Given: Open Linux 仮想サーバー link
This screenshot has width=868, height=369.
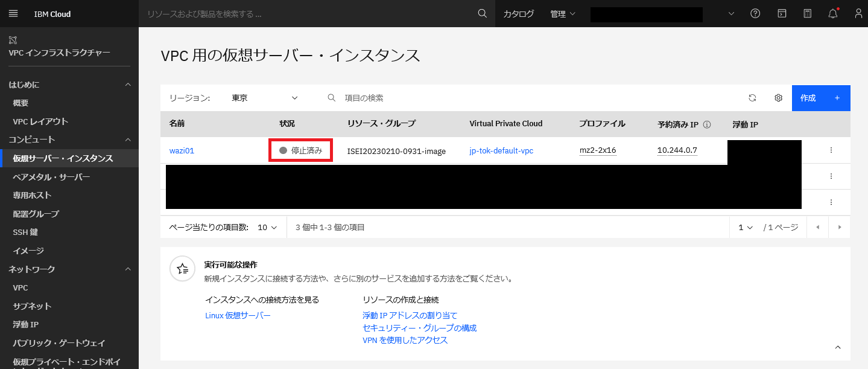Looking at the screenshot, I should pos(238,315).
